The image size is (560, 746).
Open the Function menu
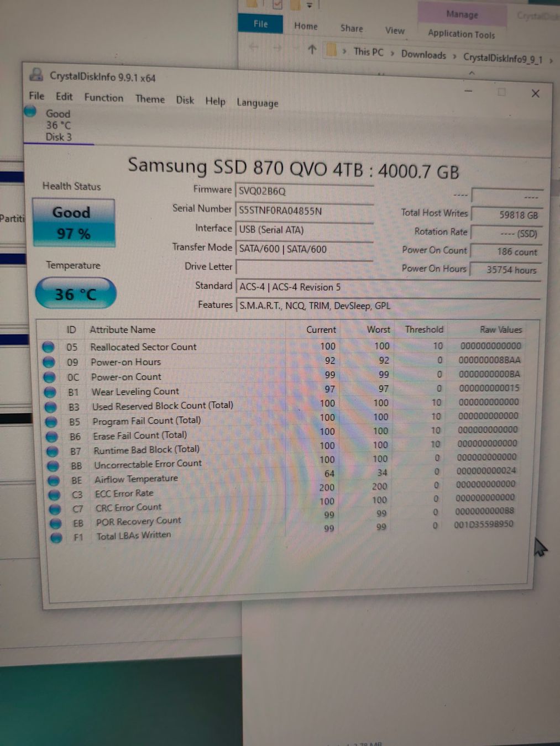tap(104, 97)
